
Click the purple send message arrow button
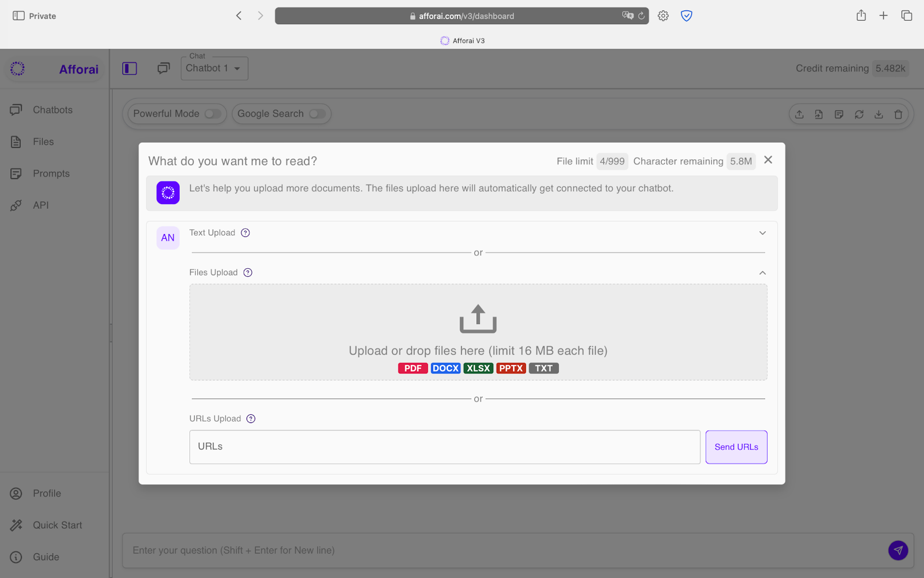[x=898, y=550]
